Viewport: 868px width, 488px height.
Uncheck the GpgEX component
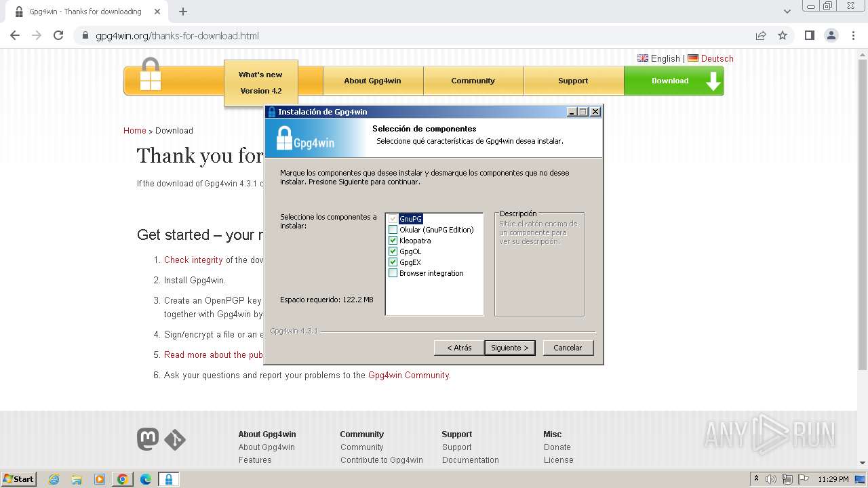coord(393,262)
